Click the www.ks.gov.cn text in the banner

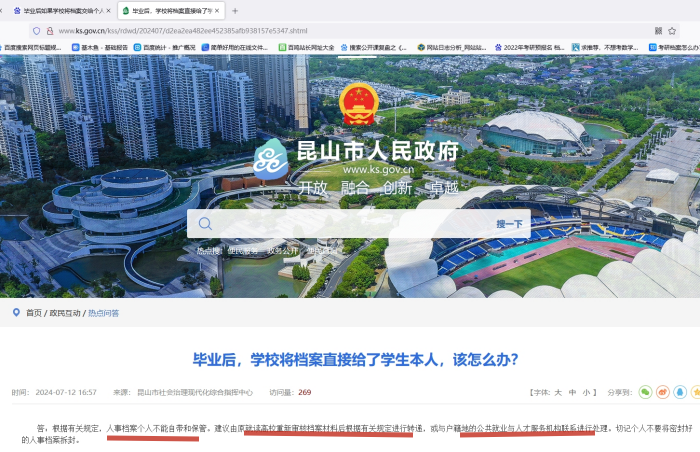click(379, 169)
